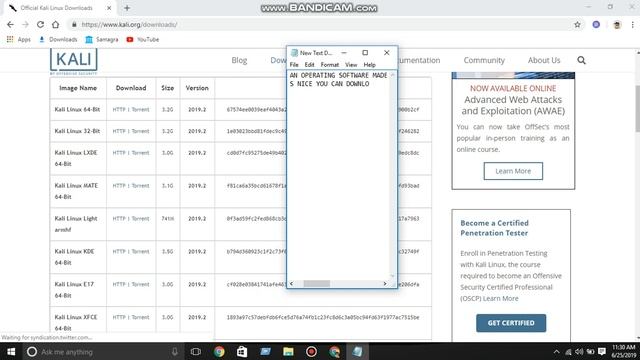Maximize the Notepad window
Image resolution: width=640 pixels, height=360 pixels.
click(365, 53)
